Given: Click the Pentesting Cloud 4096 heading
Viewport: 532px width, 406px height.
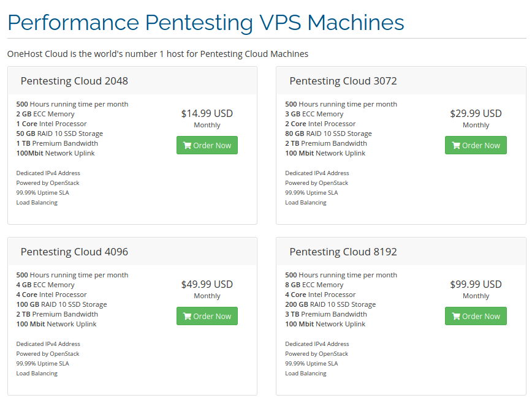Looking at the screenshot, I should [x=74, y=252].
